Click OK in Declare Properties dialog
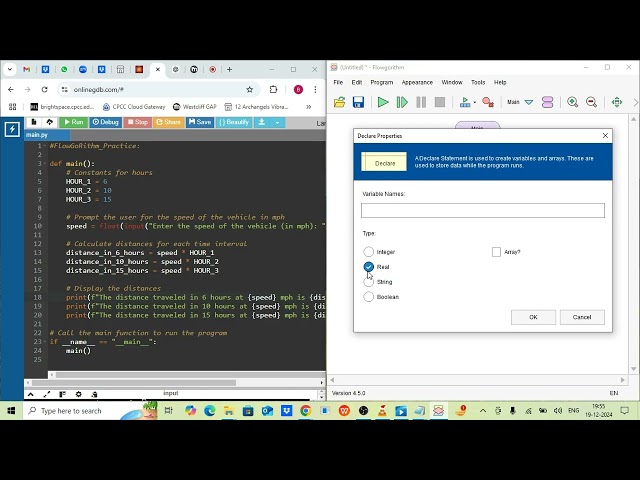 tap(533, 317)
